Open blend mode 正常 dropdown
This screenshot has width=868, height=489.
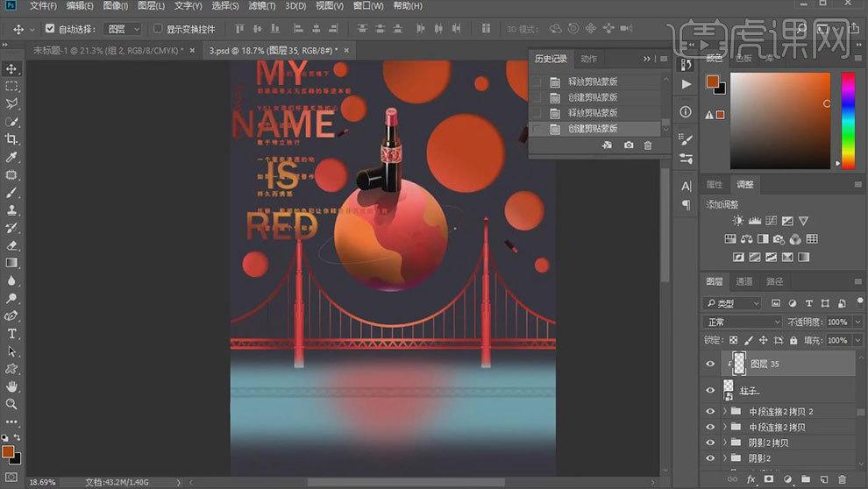743,322
